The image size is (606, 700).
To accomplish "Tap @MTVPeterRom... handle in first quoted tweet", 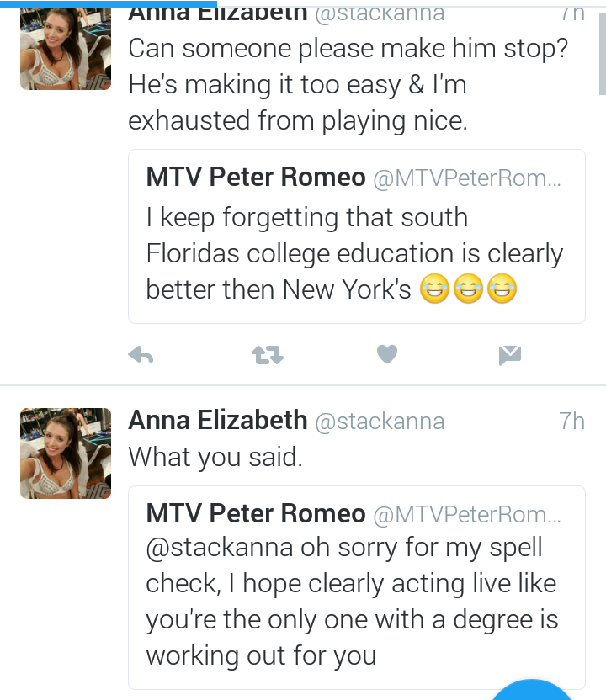I will pyautogui.click(x=467, y=178).
